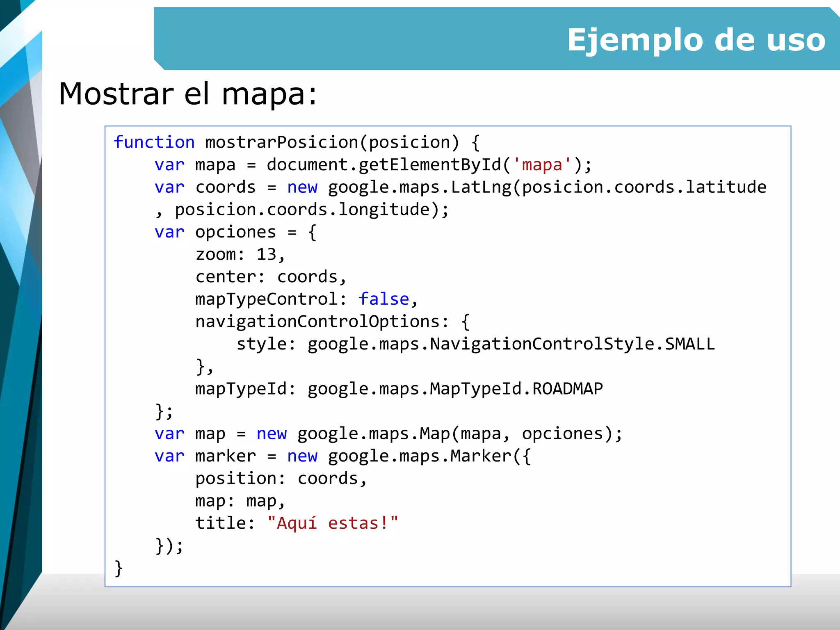Click the closing '});' line
This screenshot has width=840, height=630.
pyautogui.click(x=169, y=546)
